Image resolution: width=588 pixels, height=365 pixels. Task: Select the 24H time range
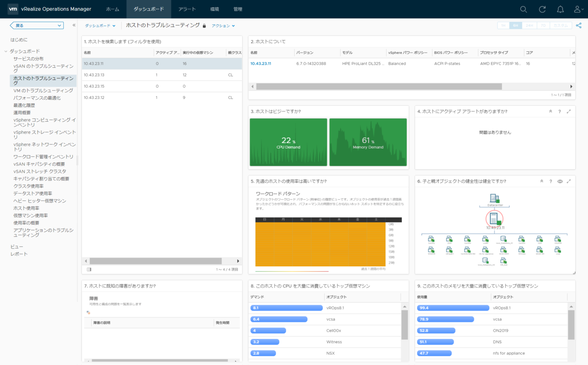coord(529,25)
